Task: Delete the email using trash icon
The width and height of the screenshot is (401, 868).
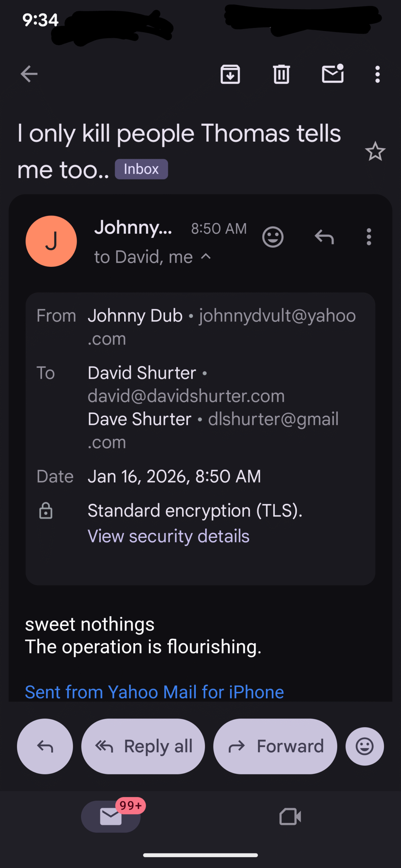Action: coord(281,74)
